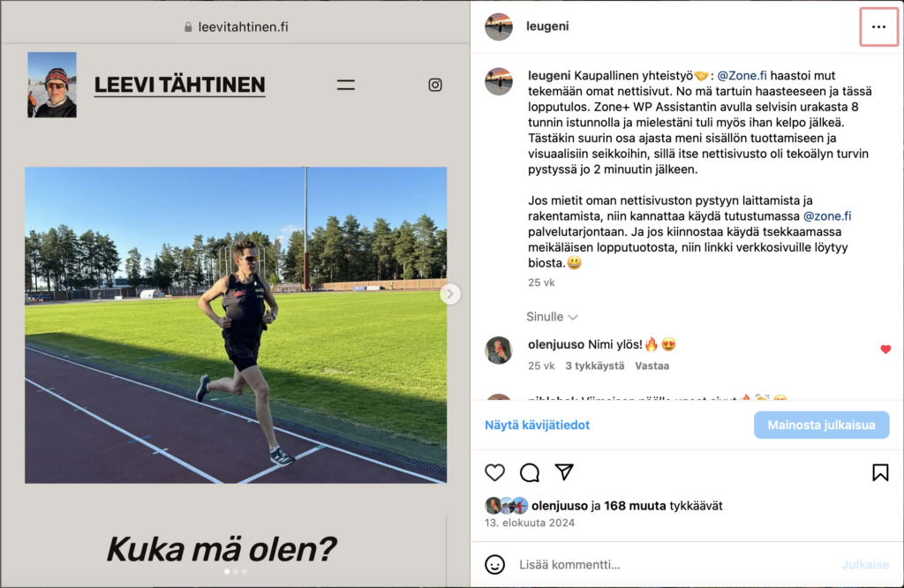The width and height of the screenshot is (904, 588).
Task: Reply to olenjuuso via Vastaa
Action: pos(652,366)
